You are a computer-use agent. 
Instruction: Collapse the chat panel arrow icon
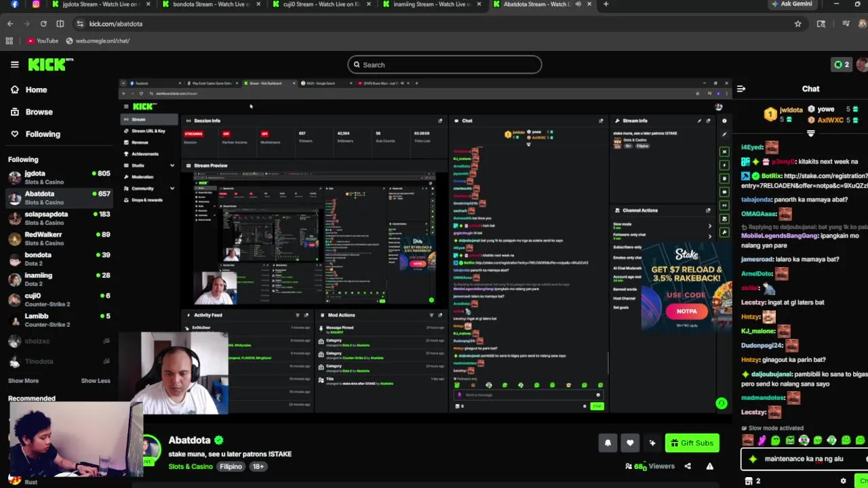click(x=741, y=89)
